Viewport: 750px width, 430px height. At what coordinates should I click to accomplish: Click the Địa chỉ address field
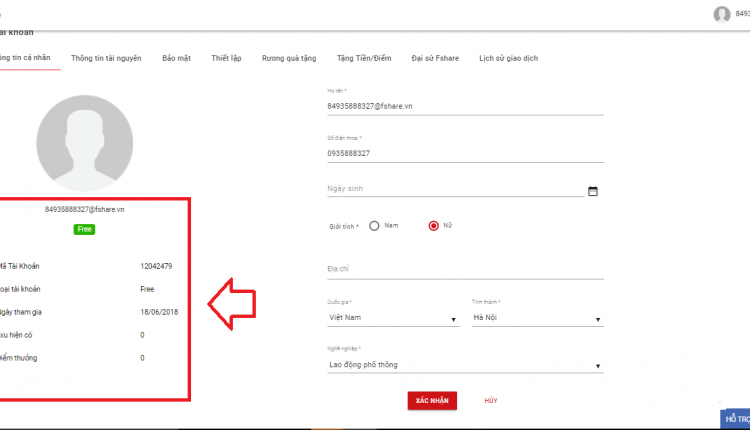(465, 269)
